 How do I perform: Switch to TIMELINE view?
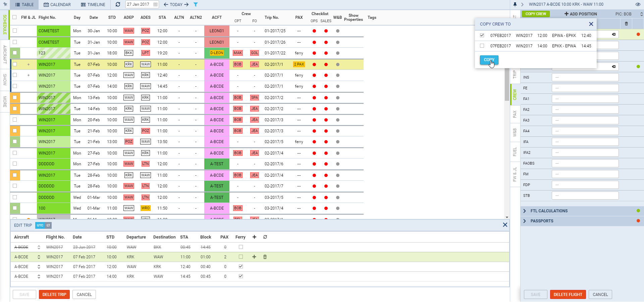click(93, 5)
